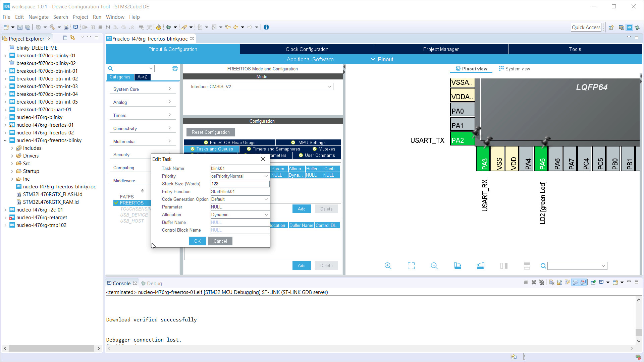Image resolution: width=644 pixels, height=362 pixels.
Task: Open the categories settings gear icon
Action: click(175, 68)
